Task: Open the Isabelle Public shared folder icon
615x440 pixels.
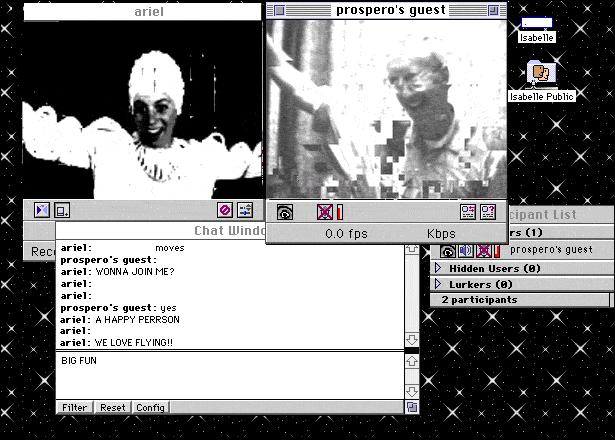Action: (541, 74)
